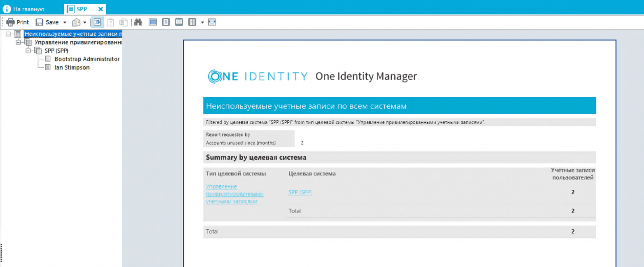Collapse the «Неиспользуемые учетные записи» root node
The height and width of the screenshot is (267, 644).
point(8,34)
